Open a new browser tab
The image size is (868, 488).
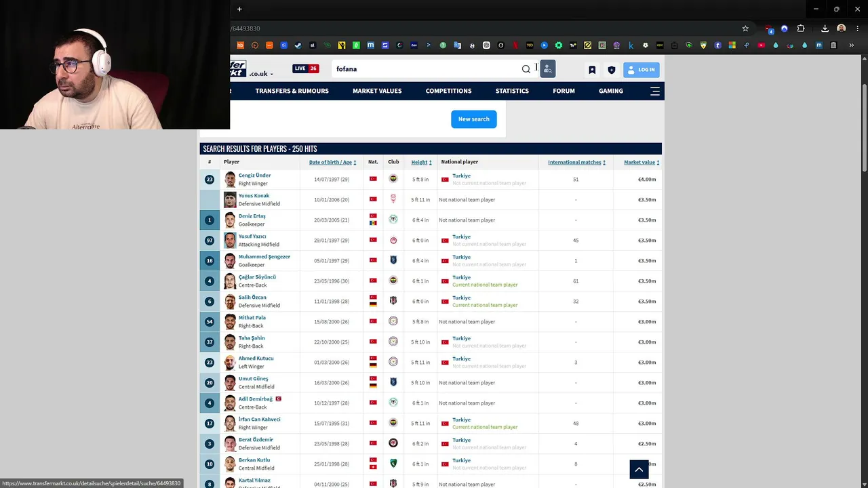tap(239, 9)
